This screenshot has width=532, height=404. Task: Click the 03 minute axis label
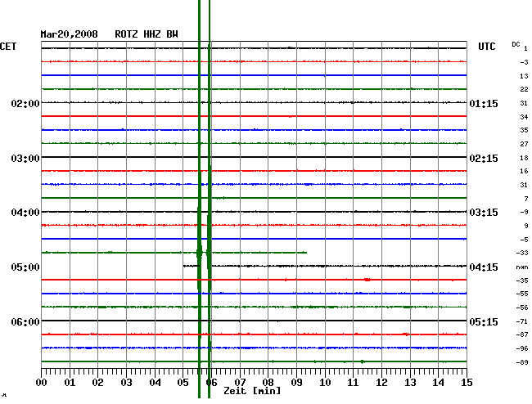coord(126,383)
